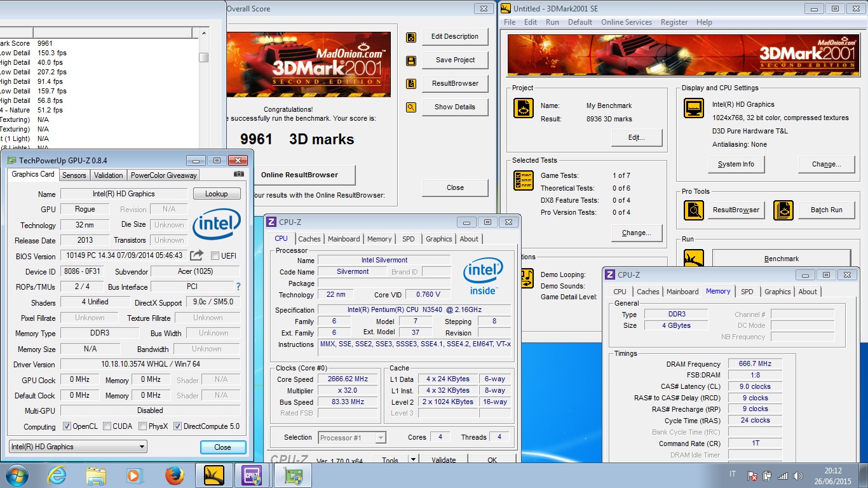
Task: Click the System Info button
Action: click(736, 164)
